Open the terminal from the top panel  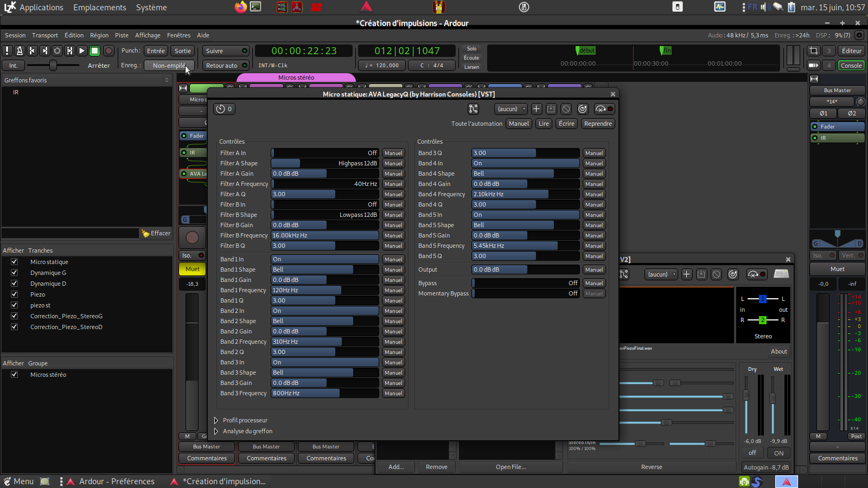(x=256, y=7)
